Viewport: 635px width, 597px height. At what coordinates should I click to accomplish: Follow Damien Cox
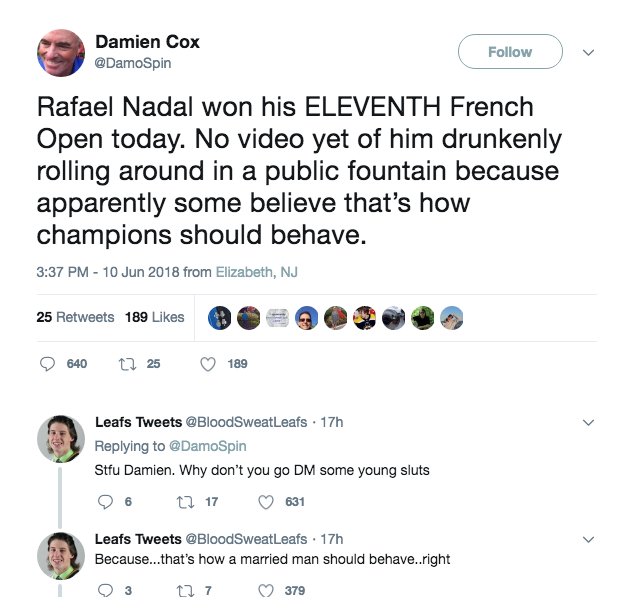509,52
